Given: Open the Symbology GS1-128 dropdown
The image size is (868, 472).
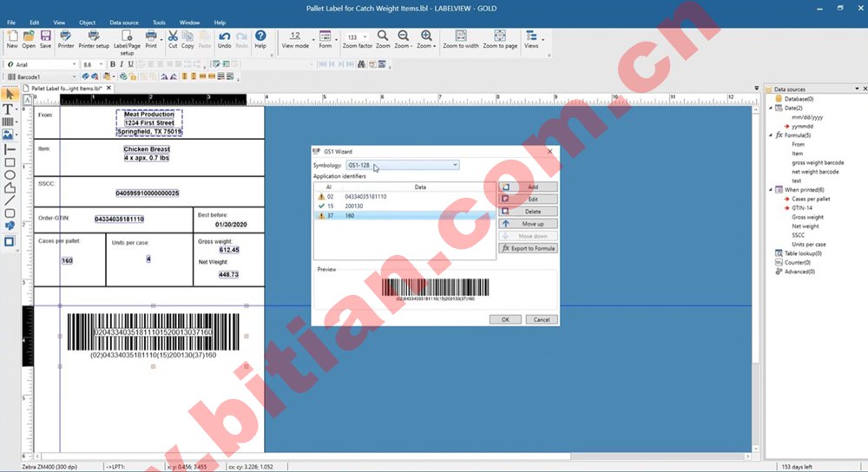Looking at the screenshot, I should (x=403, y=165).
